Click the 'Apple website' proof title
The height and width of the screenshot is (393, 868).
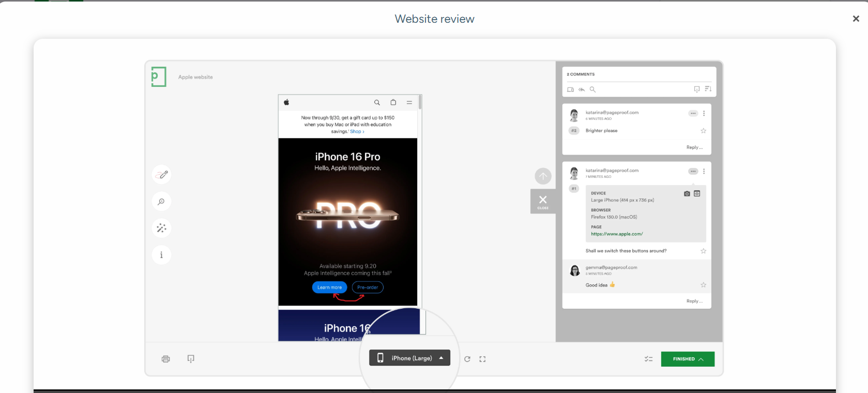195,77
